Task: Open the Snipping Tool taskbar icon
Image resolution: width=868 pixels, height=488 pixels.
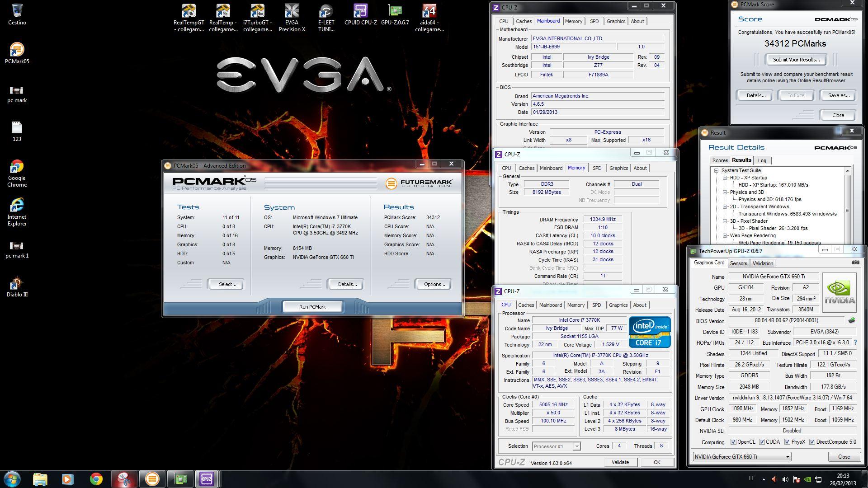Action: click(124, 479)
